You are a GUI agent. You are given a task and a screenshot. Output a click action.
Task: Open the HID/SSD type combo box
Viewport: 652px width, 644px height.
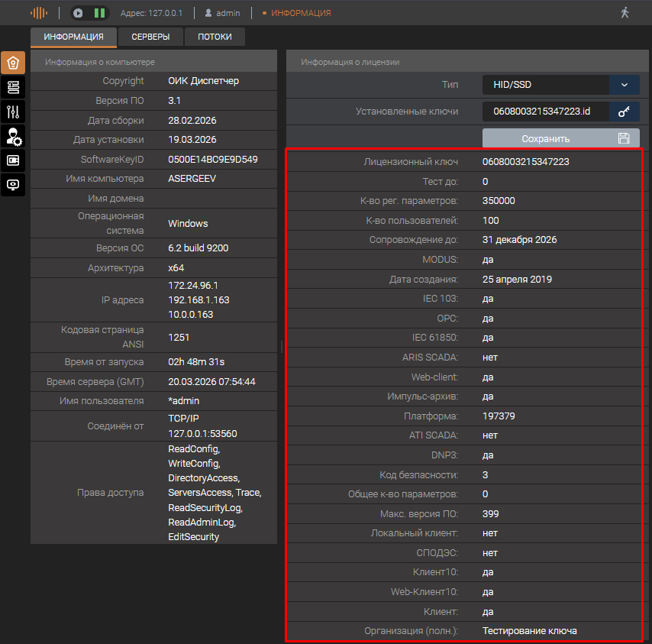click(x=545, y=85)
